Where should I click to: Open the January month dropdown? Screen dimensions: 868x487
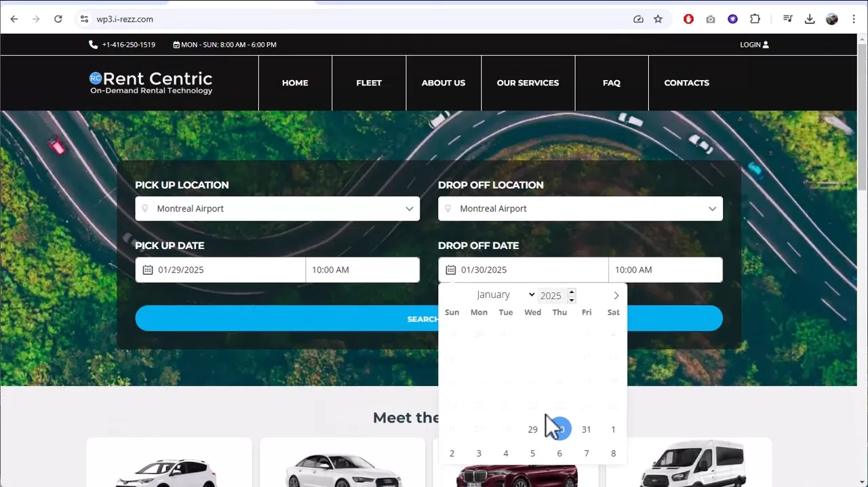[x=505, y=295]
